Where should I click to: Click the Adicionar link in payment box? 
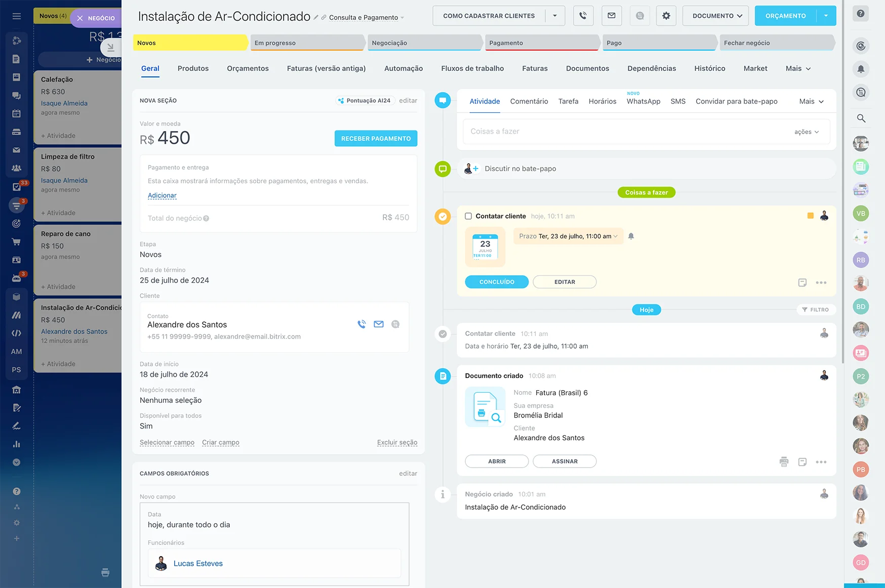162,195
